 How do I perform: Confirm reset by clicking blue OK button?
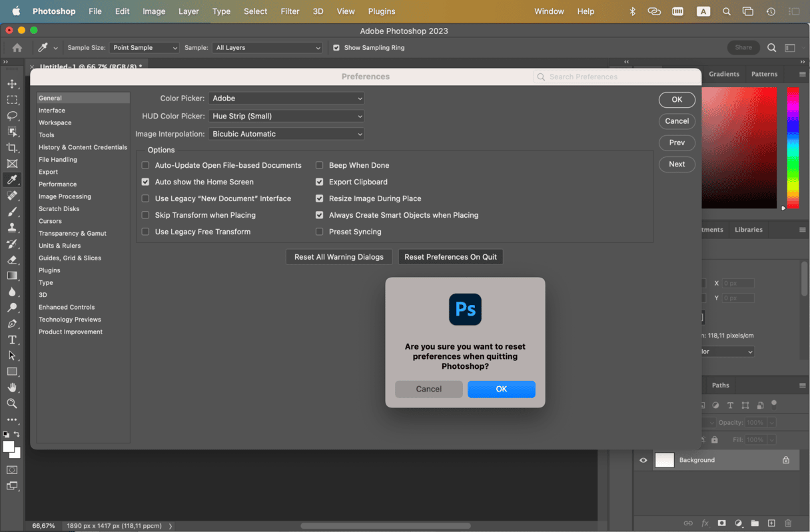[x=501, y=390]
